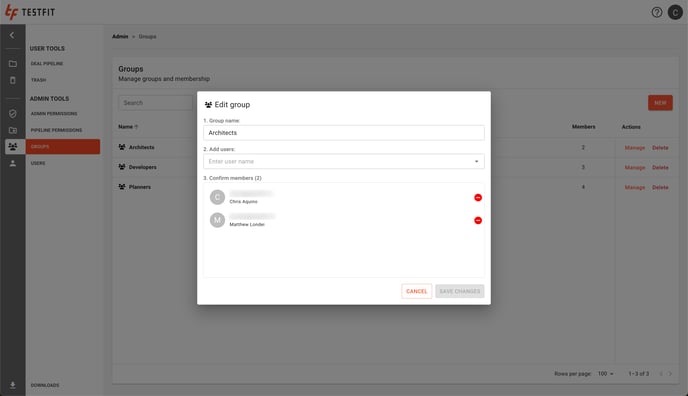Click the Admin breadcrumb link

(120, 36)
